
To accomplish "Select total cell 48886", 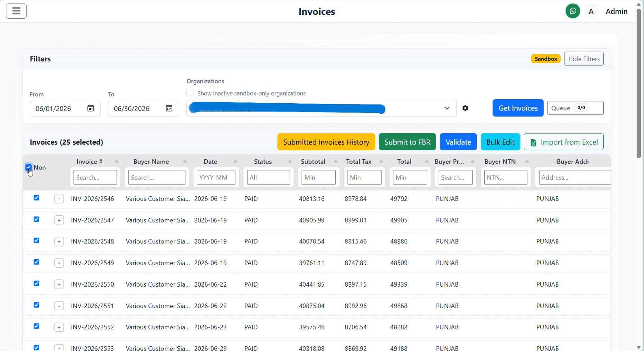I will click(399, 242).
